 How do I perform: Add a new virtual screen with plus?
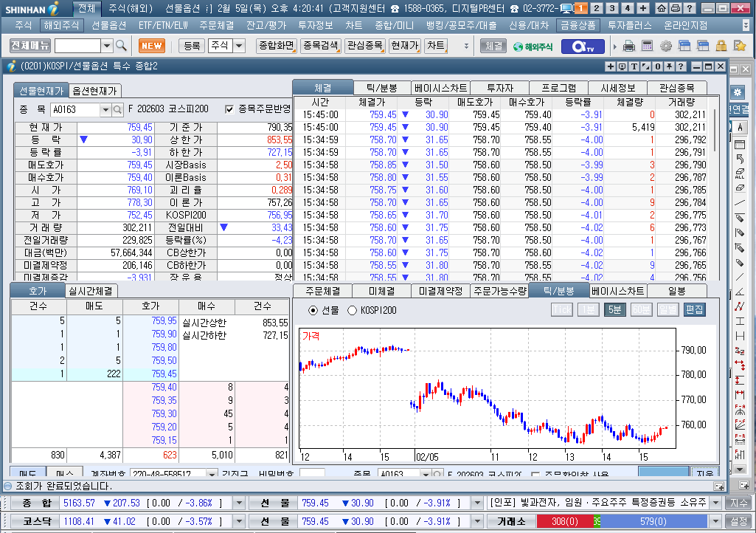pos(642,8)
